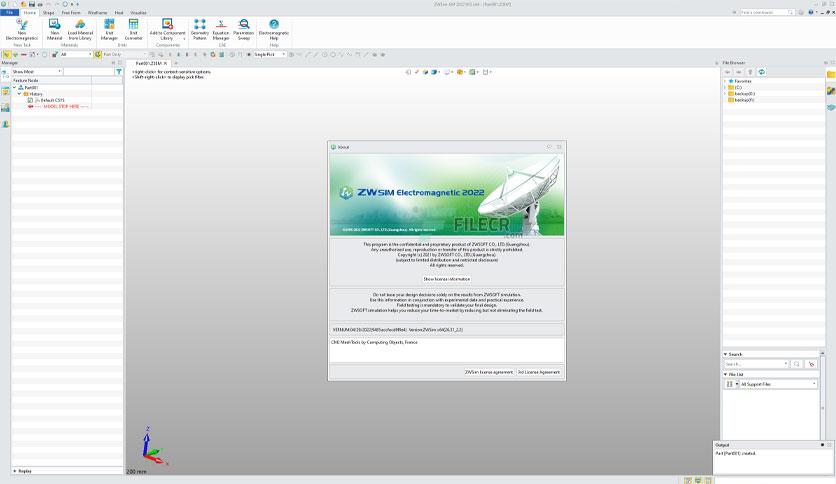Open Load Material from Library
Screen dimensions: 836x484
(x=81, y=30)
